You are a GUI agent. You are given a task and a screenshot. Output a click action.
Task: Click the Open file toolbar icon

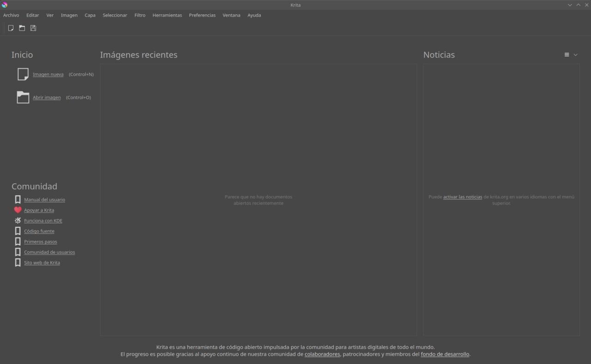coord(22,28)
